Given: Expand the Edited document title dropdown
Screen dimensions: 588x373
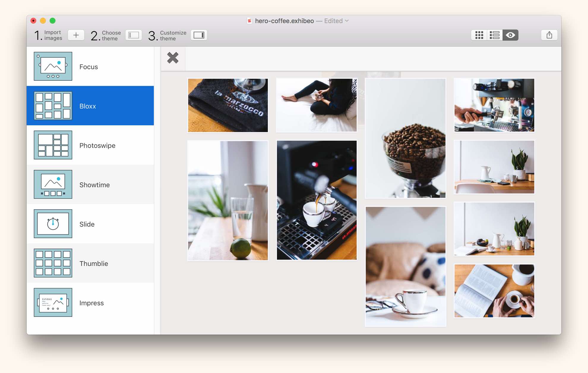Looking at the screenshot, I should 347,21.
